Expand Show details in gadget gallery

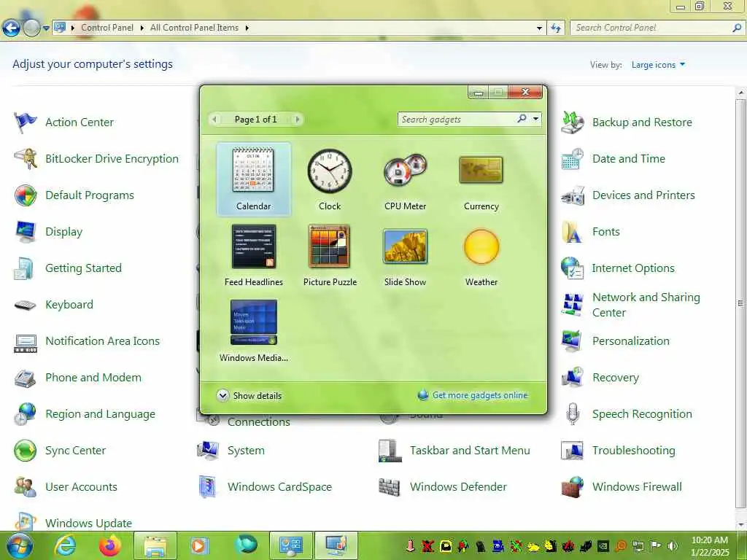[249, 396]
